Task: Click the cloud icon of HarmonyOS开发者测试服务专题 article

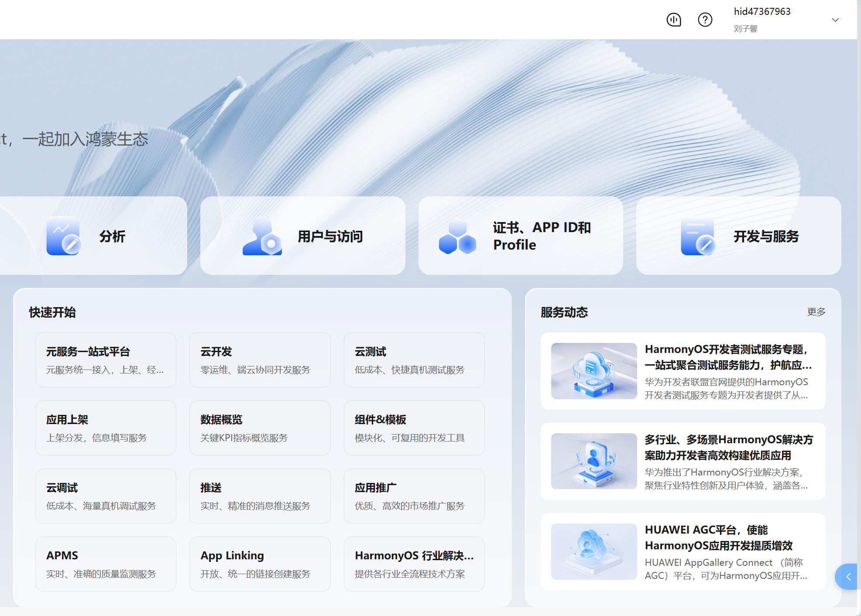Action: click(x=593, y=371)
